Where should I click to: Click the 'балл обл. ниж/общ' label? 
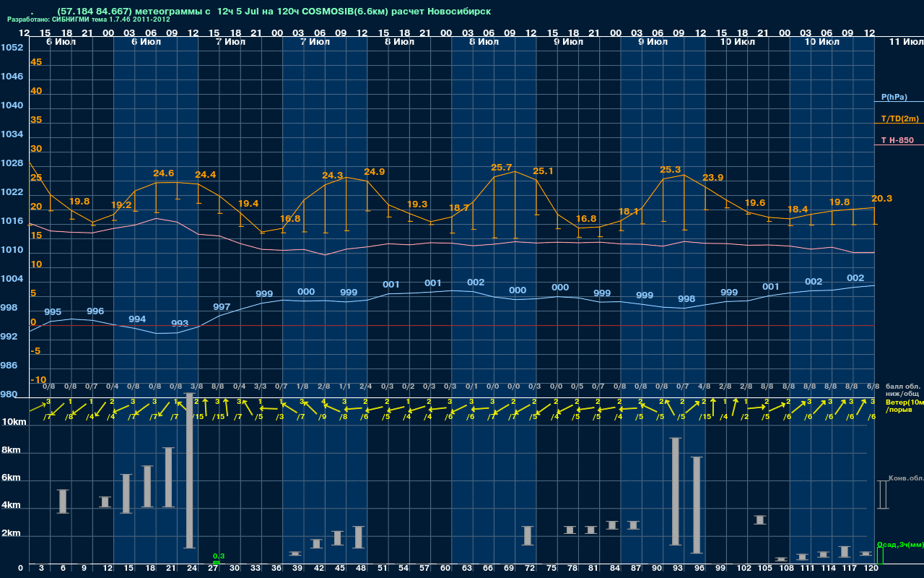[x=903, y=390]
